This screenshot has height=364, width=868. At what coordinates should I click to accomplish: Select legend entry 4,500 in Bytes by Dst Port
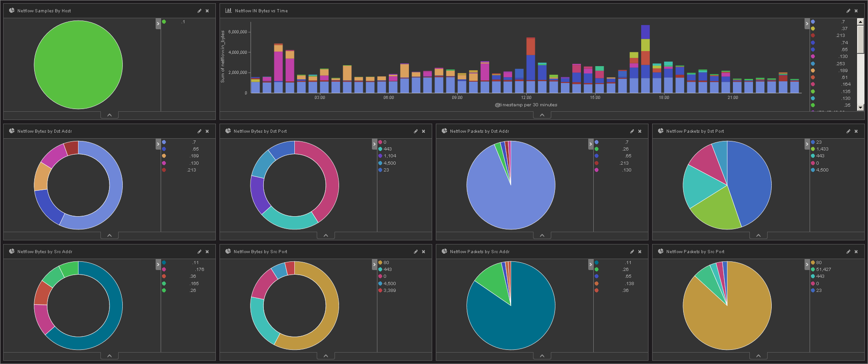pyautogui.click(x=390, y=163)
